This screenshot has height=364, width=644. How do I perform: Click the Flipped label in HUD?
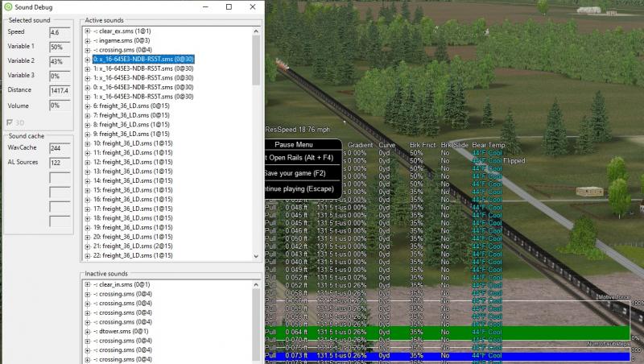pos(514,160)
